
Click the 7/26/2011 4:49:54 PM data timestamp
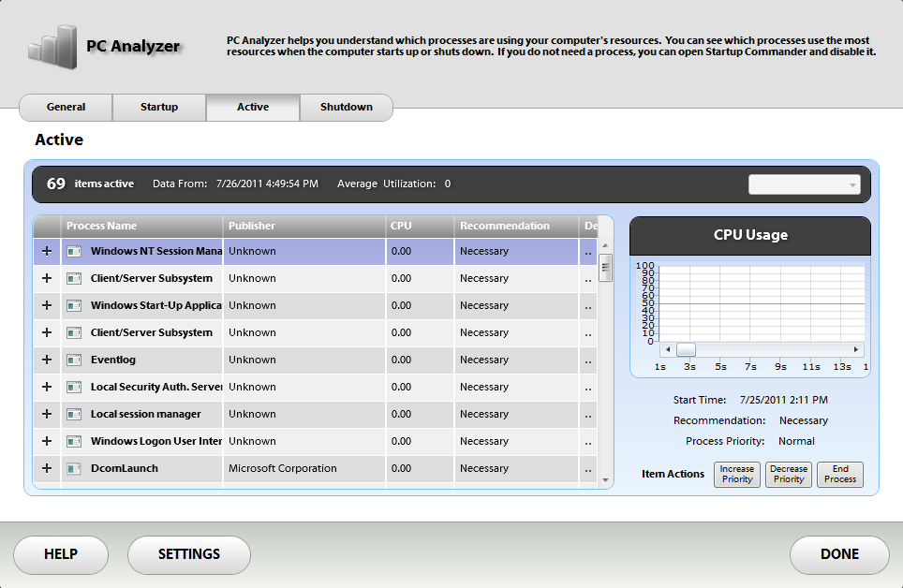267,184
